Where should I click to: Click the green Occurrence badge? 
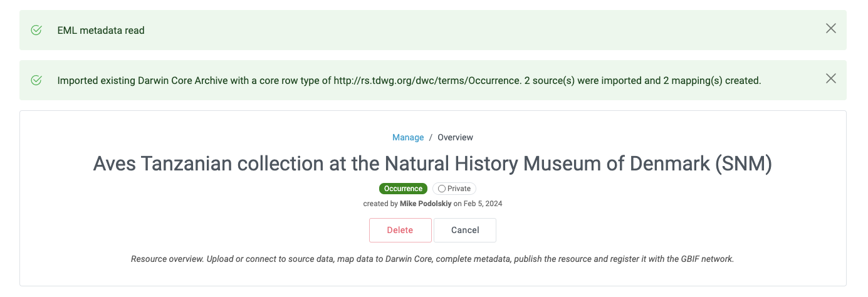tap(403, 189)
